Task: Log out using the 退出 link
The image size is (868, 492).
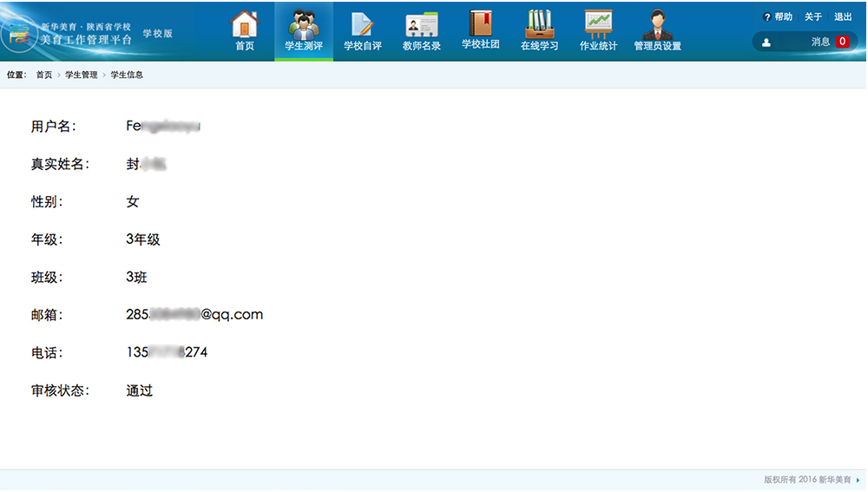Action: tap(843, 16)
